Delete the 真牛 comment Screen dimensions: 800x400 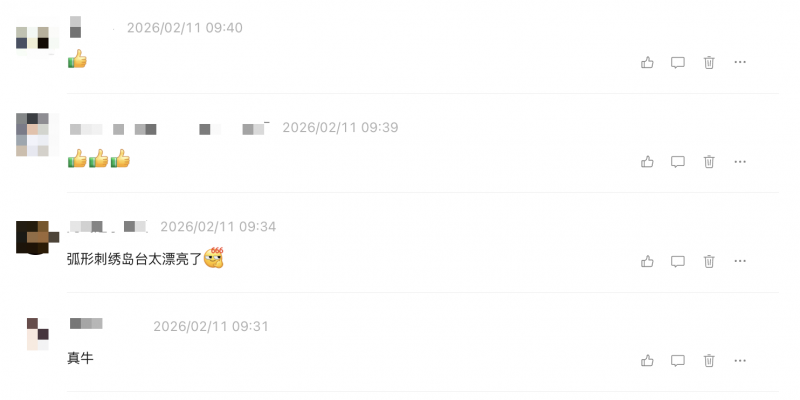coord(709,361)
